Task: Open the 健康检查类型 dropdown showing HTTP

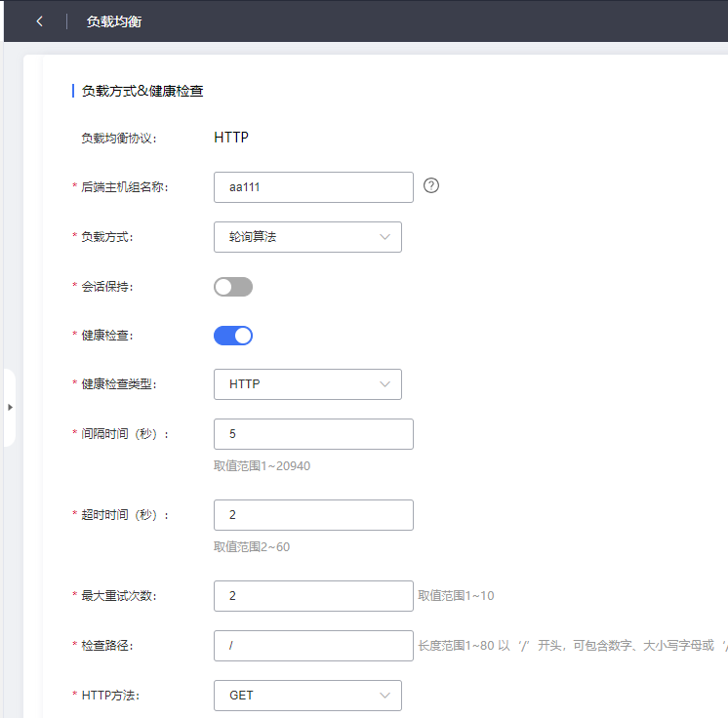Action: click(307, 384)
